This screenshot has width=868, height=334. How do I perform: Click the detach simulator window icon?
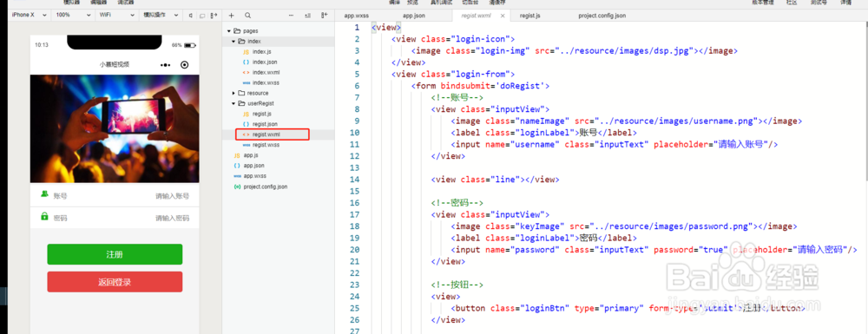(202, 16)
